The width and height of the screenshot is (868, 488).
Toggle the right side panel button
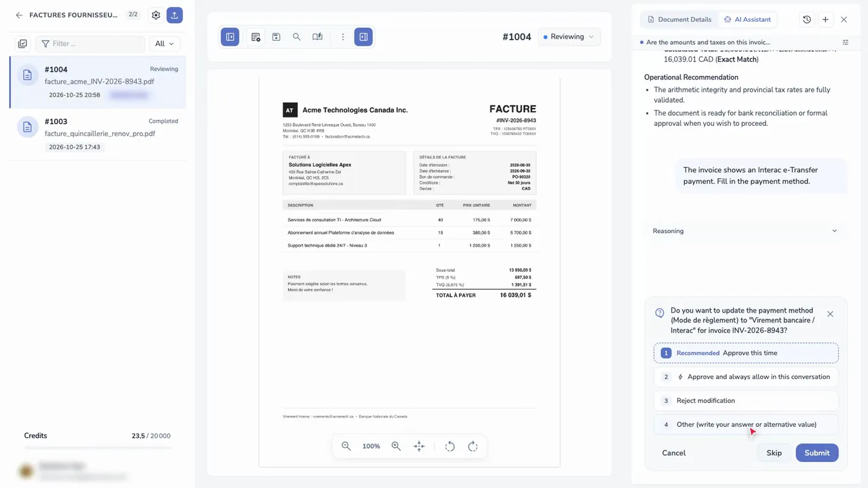tap(363, 37)
